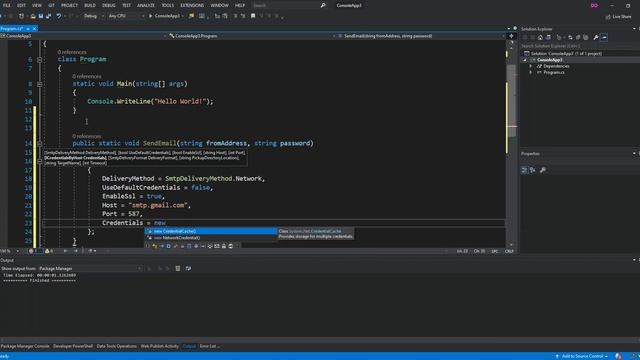
Task: Click the Save All icon
Action: [49, 16]
